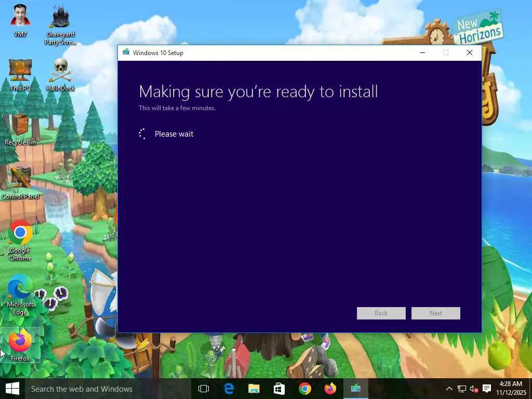Select the This PC desktop icon

[20, 75]
